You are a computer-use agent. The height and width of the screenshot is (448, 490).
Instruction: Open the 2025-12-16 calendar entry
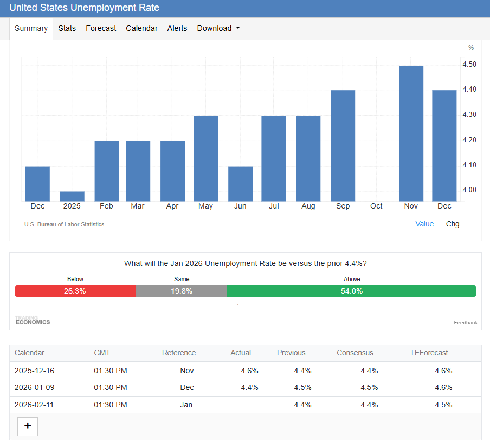coord(35,371)
